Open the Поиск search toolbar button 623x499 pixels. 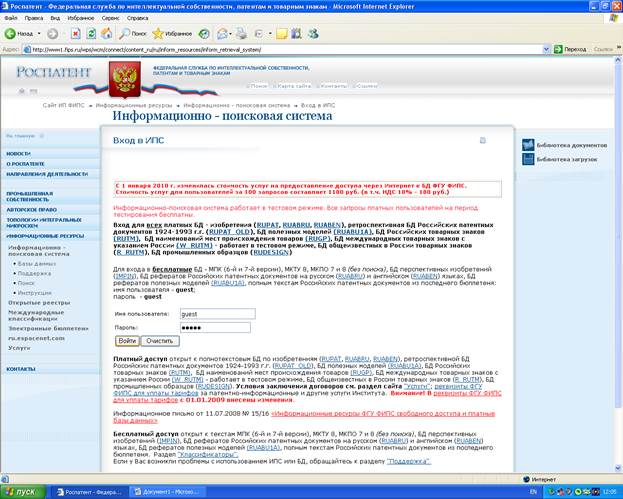click(133, 34)
